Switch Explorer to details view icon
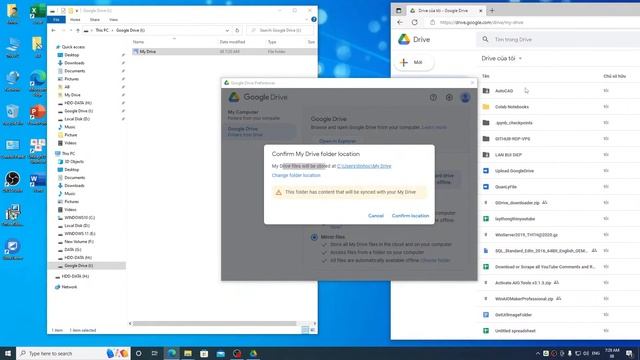This screenshot has width=640, height=360. [x=305, y=330]
